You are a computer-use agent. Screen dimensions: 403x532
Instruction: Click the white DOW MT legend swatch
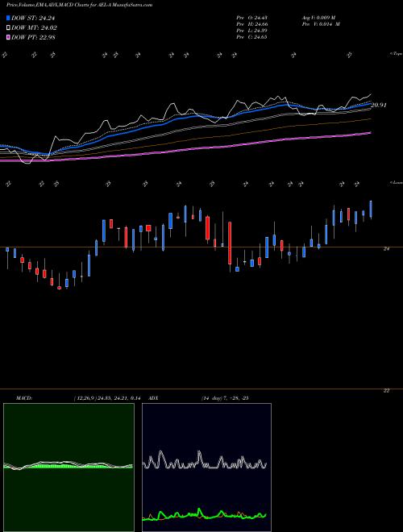coord(8,28)
